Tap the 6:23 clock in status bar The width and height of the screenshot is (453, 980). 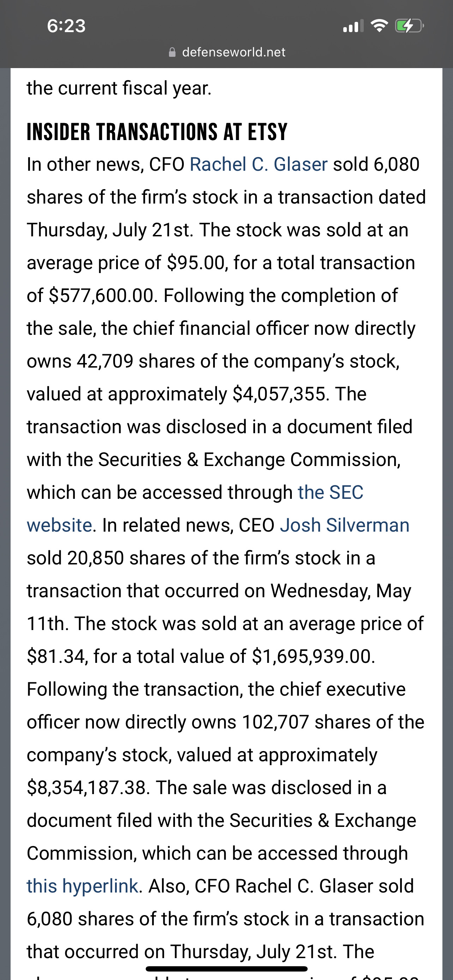click(x=66, y=26)
